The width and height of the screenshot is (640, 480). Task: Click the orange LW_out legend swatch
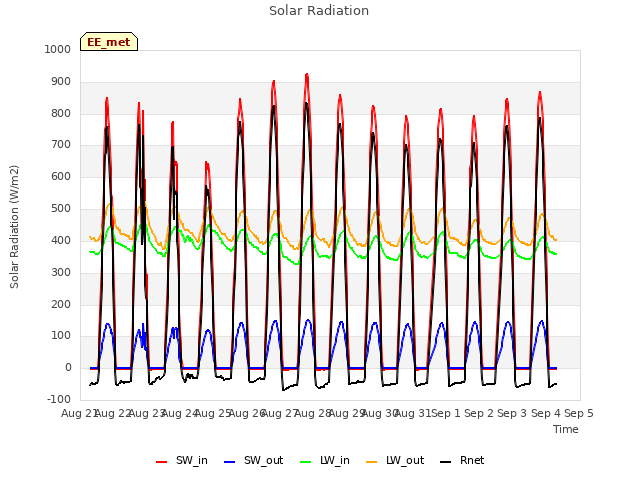tap(372, 462)
